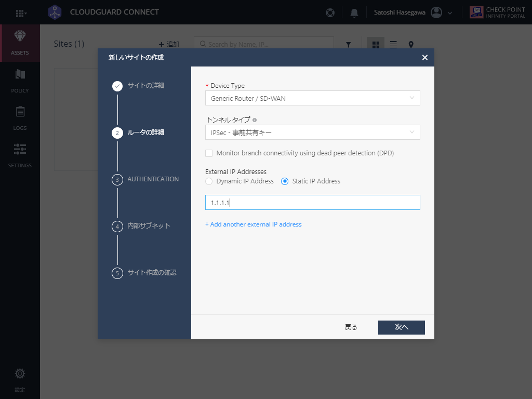Switch to grid view of sites

tap(376, 44)
